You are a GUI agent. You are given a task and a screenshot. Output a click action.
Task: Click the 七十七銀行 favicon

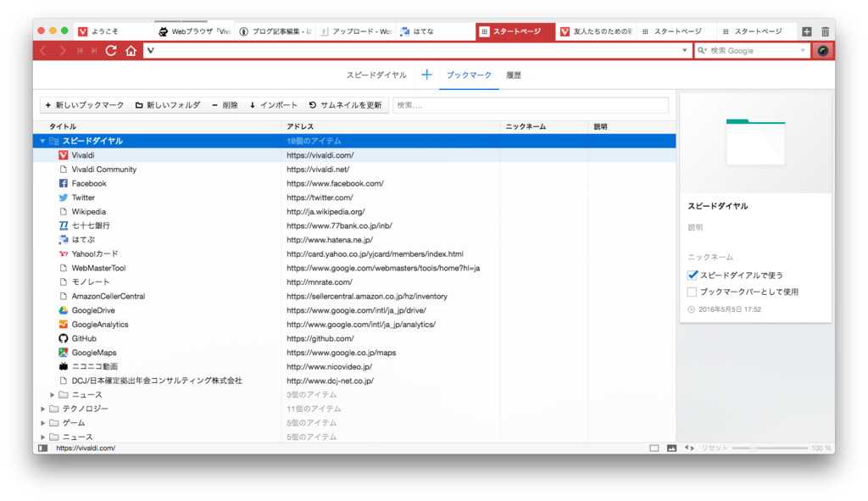[63, 225]
